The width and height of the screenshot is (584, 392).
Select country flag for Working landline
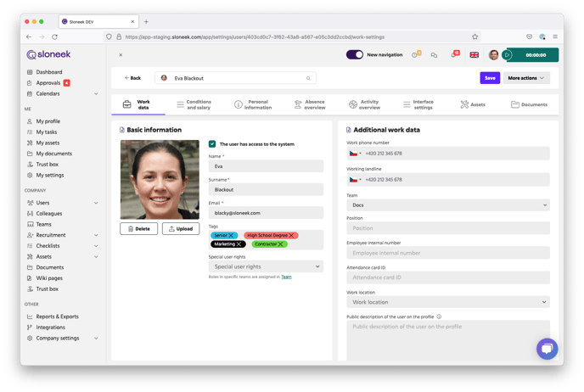(355, 179)
